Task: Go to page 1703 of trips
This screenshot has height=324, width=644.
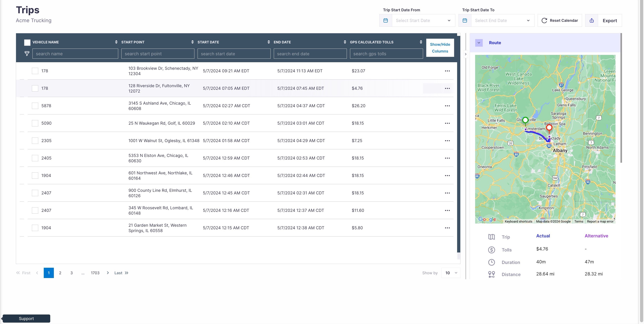Action: [x=95, y=273]
